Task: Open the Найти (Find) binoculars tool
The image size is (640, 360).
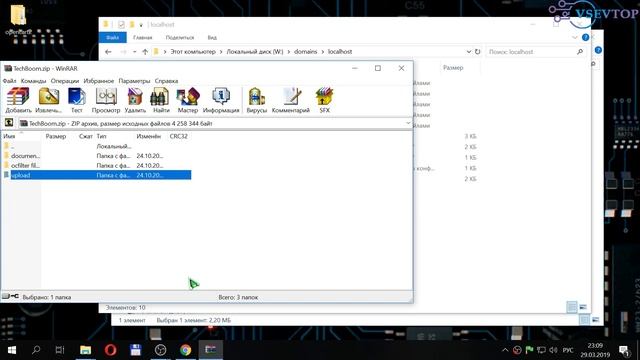Action: (x=161, y=100)
